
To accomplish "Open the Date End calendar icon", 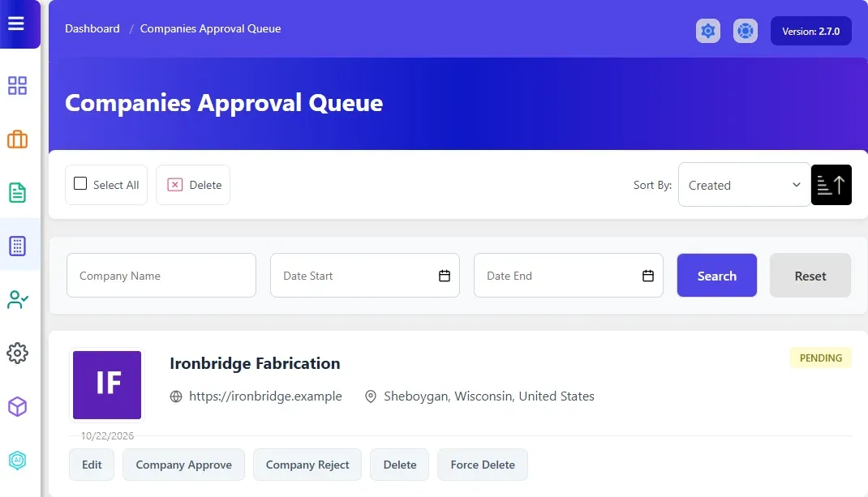I will click(647, 276).
